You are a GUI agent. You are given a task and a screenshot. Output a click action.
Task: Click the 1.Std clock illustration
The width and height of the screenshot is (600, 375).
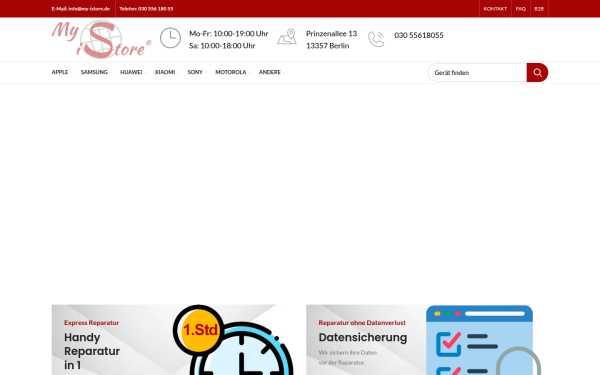click(x=233, y=340)
